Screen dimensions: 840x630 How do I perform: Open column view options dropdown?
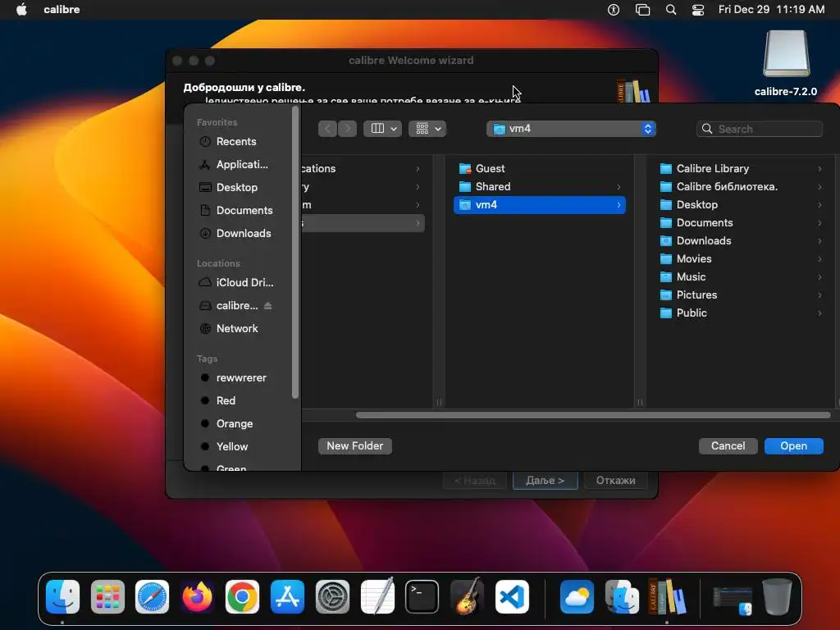pos(382,129)
